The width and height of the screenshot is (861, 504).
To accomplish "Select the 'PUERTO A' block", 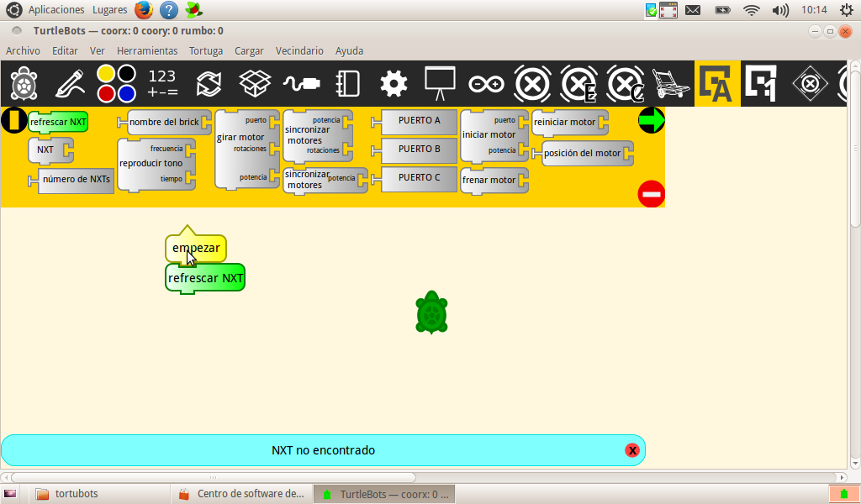I will pos(415,122).
